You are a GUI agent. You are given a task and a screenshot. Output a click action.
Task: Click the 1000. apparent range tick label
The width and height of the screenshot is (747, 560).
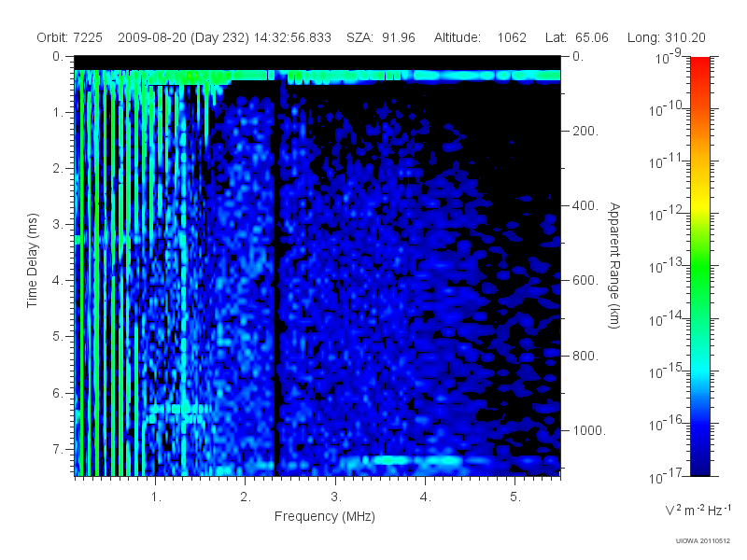point(589,430)
